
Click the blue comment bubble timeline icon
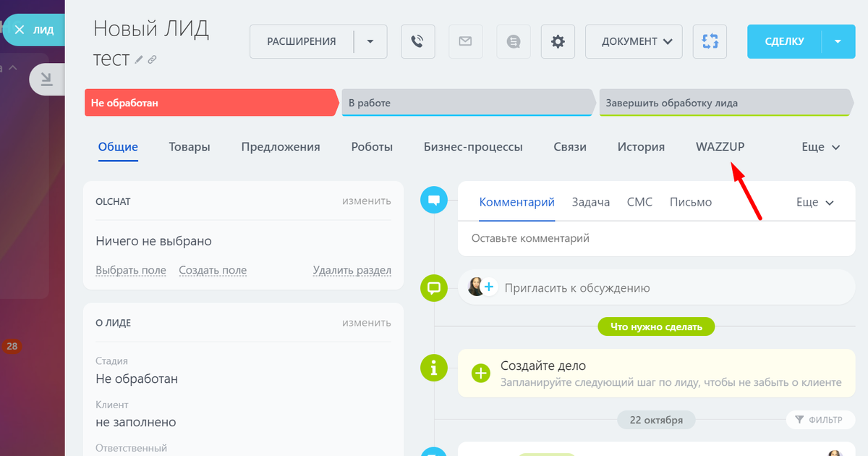coord(433,200)
